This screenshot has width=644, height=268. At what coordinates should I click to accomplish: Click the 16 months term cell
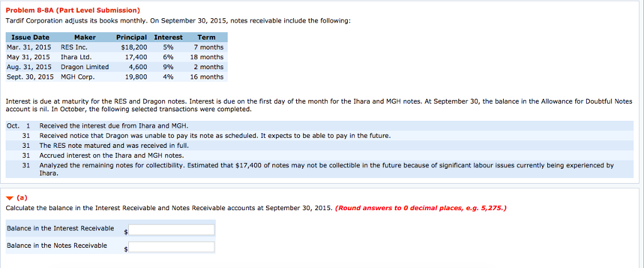[207, 77]
